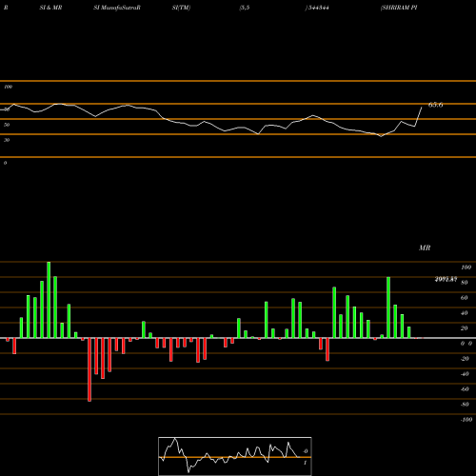Click the 'SI(TM)' header label
The image size is (476, 476).
pyautogui.click(x=181, y=8)
